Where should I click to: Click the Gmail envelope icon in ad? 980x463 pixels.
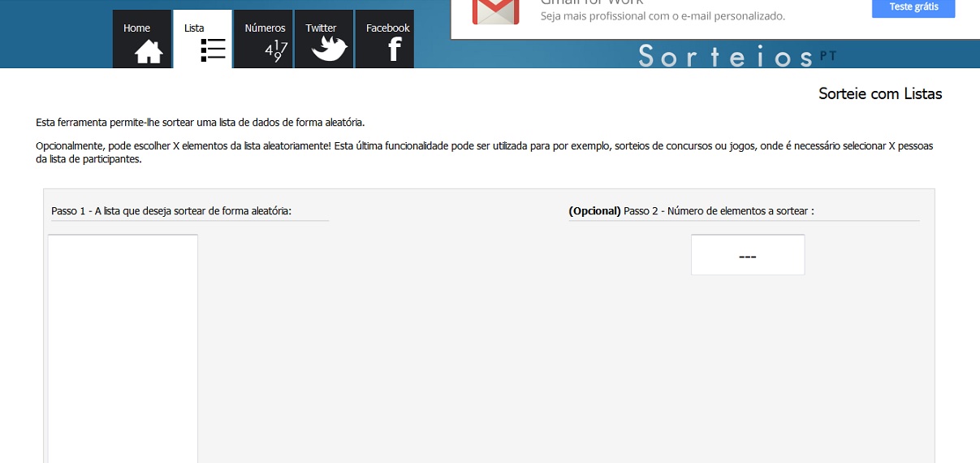495,11
